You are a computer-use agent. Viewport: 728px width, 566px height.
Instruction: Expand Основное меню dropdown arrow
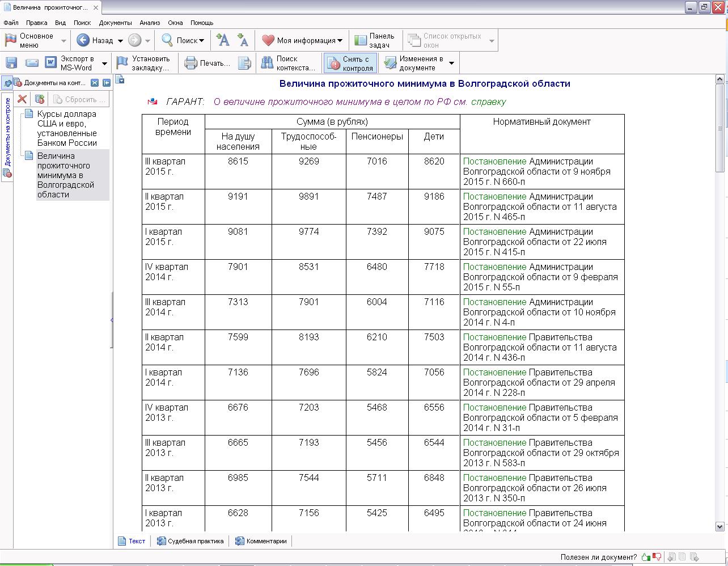[x=64, y=41]
